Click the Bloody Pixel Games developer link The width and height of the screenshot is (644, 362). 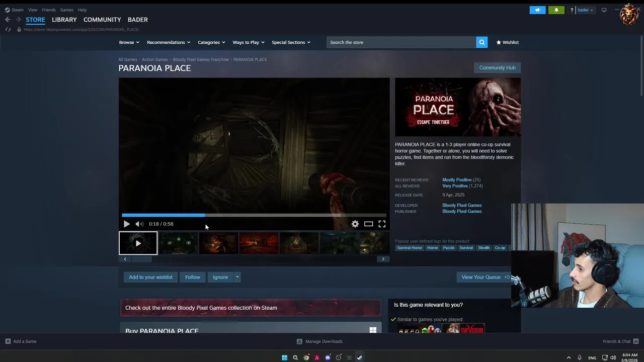pos(462,205)
